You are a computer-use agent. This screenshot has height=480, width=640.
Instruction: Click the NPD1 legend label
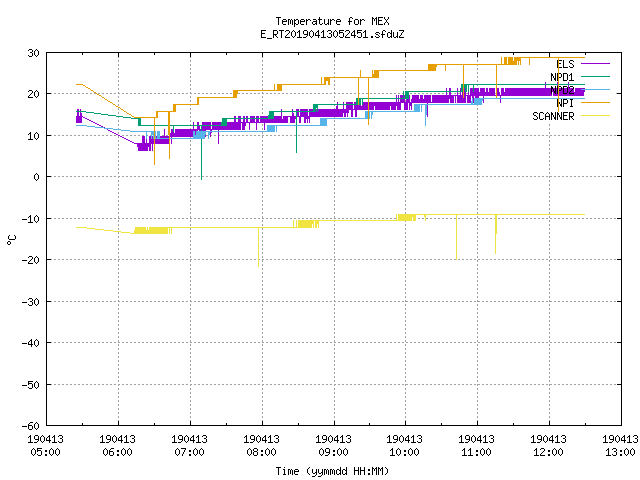pyautogui.click(x=562, y=77)
